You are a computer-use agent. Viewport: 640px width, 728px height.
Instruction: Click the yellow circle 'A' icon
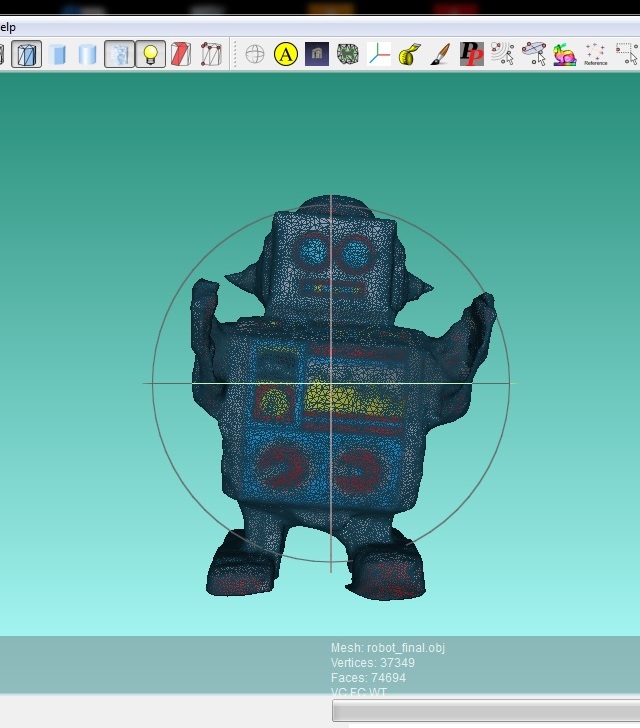(x=286, y=54)
